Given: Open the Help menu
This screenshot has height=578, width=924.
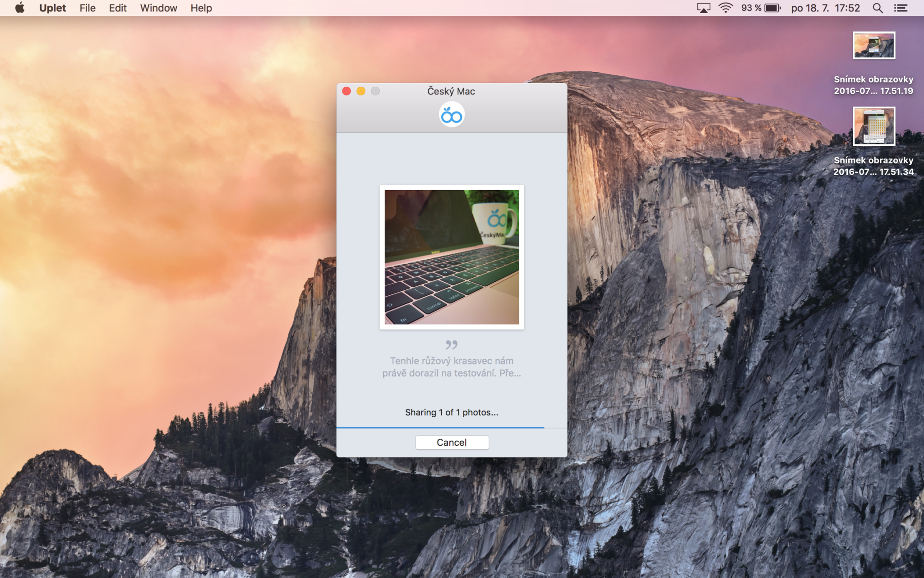Looking at the screenshot, I should 201,8.
